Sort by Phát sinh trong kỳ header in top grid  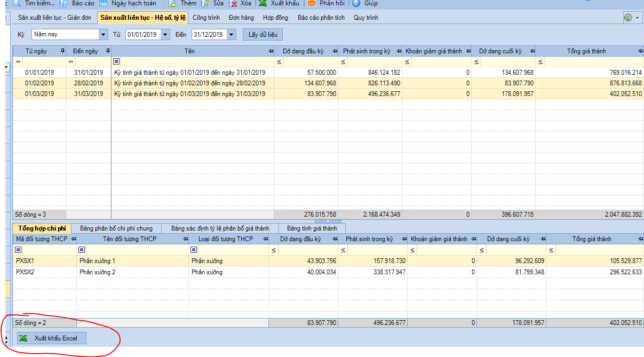click(367, 51)
